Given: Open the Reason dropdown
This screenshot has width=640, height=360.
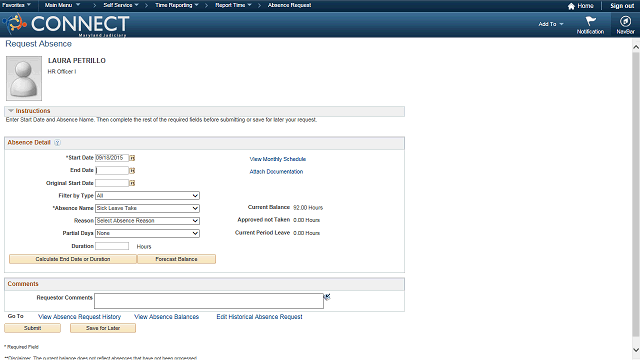Looking at the screenshot, I should (147, 221).
